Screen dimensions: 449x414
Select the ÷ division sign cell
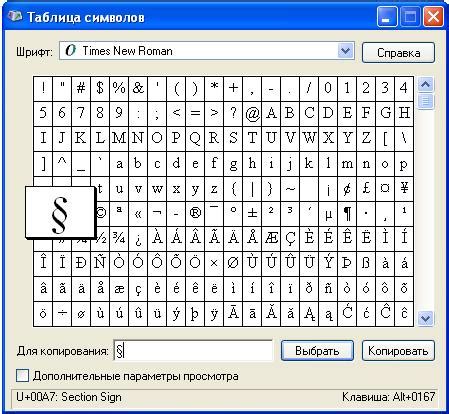[x=62, y=314]
